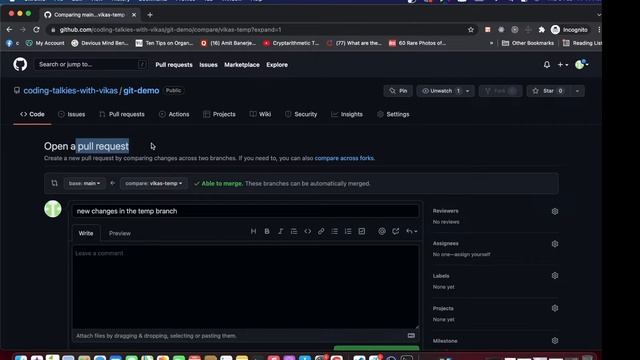
Task: Open the user avatar menu
Action: coord(581,64)
